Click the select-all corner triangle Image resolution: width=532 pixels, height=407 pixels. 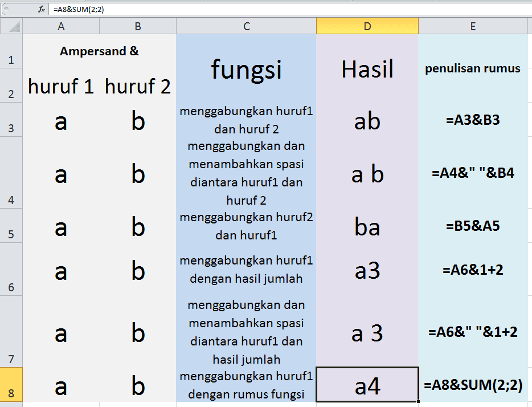click(x=11, y=26)
